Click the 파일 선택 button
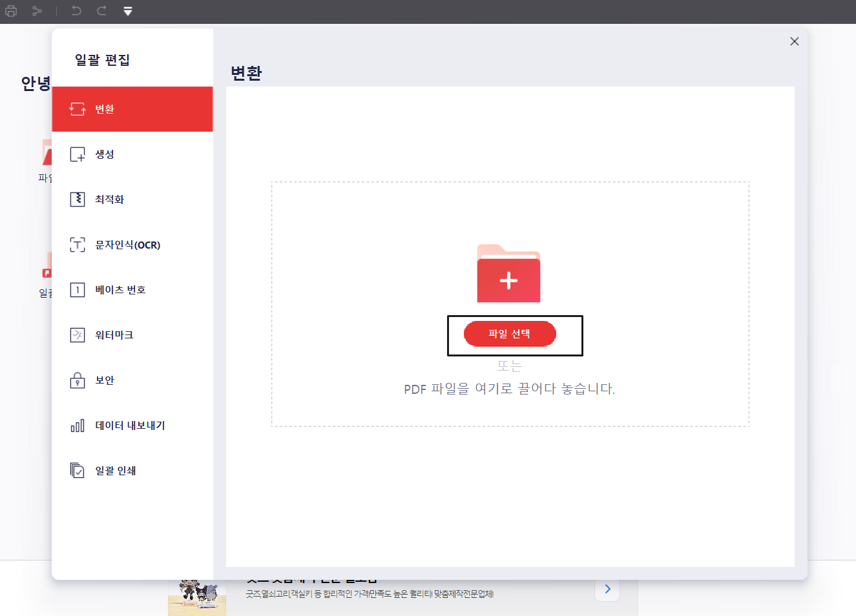The height and width of the screenshot is (616, 856). pos(510,334)
